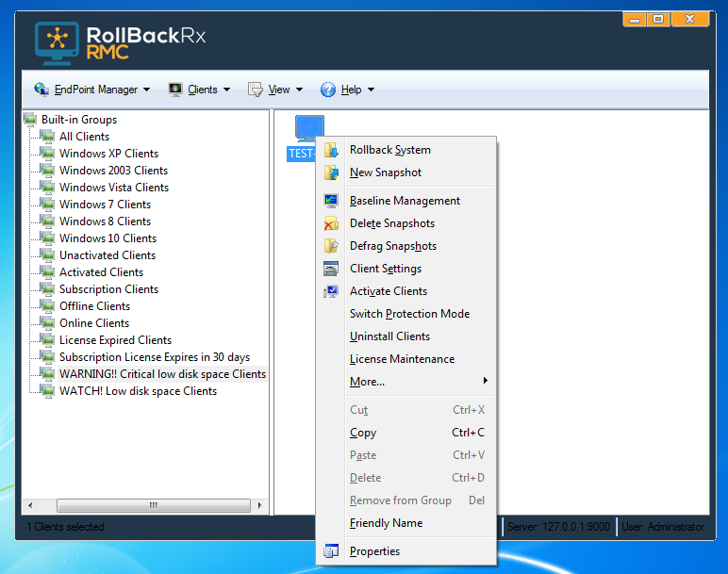Click the Clients monitor icon in toolbar
728x574 pixels.
175,90
